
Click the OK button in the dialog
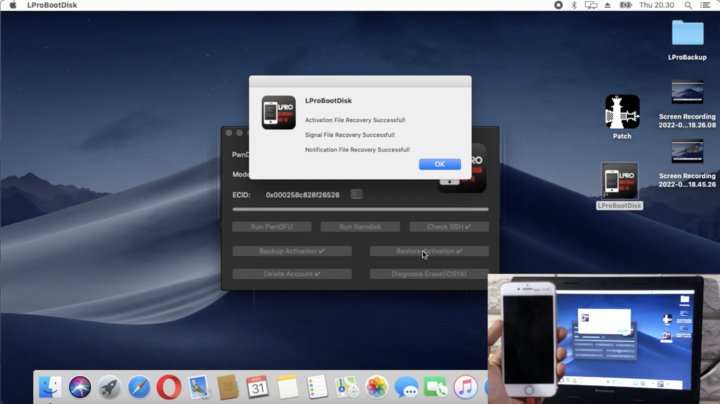click(439, 164)
